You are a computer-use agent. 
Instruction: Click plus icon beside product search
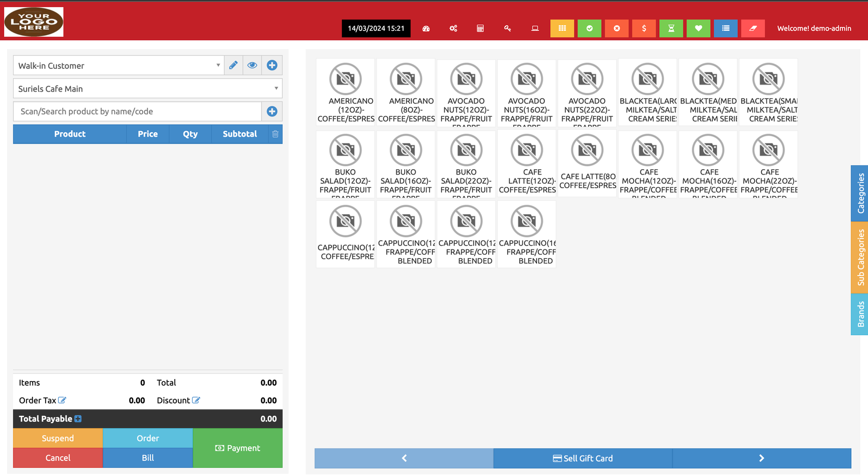(x=272, y=112)
